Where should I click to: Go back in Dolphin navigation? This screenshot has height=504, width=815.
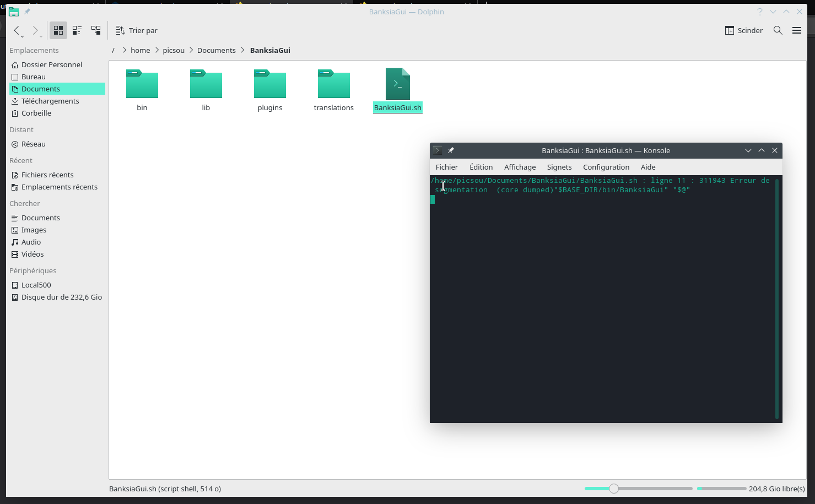tap(18, 31)
